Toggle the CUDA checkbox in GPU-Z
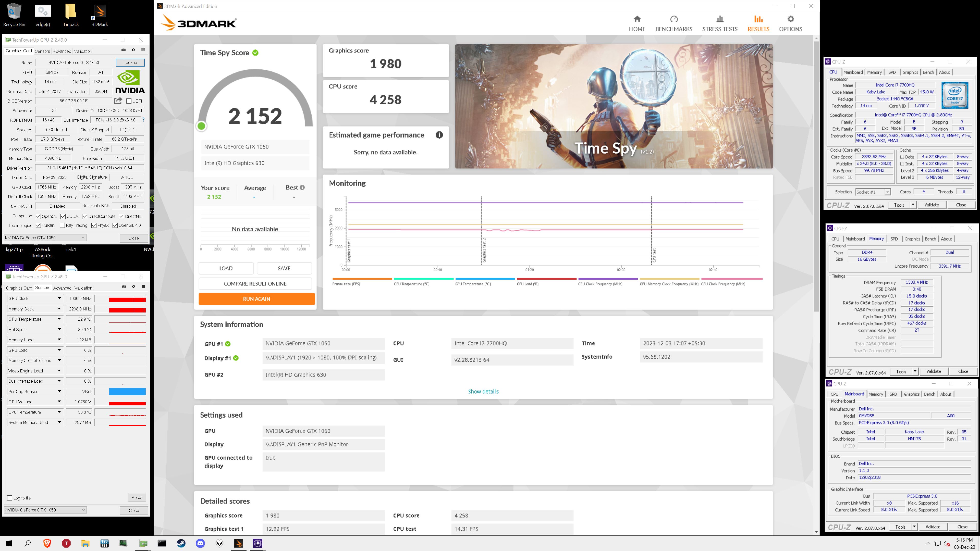 tap(63, 216)
